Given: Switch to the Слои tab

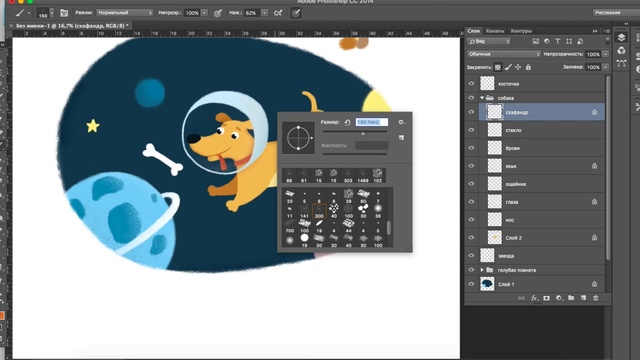Looking at the screenshot, I should coord(473,31).
